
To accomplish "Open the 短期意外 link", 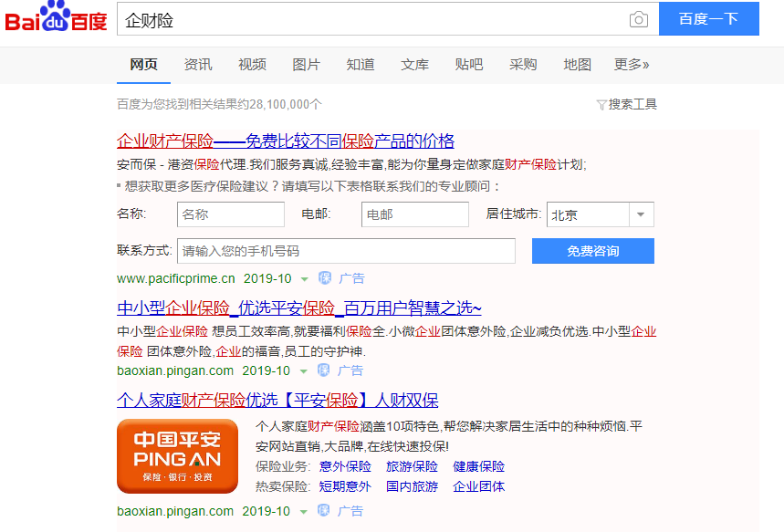I will point(345,486).
